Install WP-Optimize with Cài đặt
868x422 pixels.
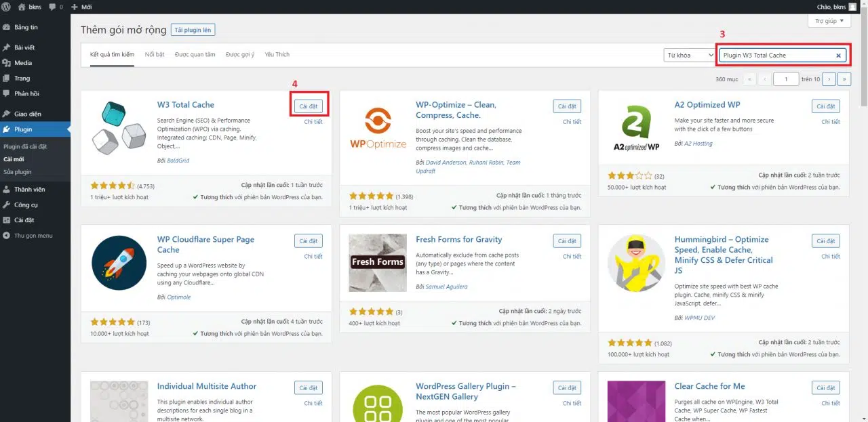(x=567, y=106)
